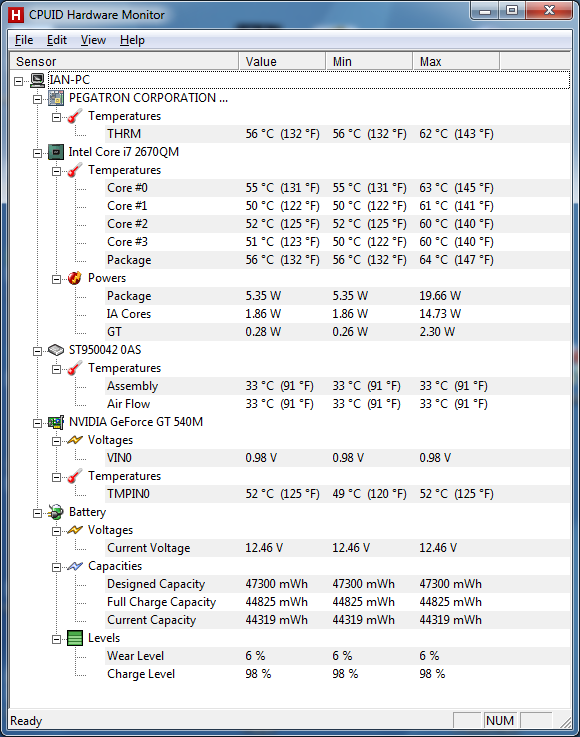The image size is (580, 737).
Task: Maximize the CPUID Hardware Monitor window
Action: (512, 10)
